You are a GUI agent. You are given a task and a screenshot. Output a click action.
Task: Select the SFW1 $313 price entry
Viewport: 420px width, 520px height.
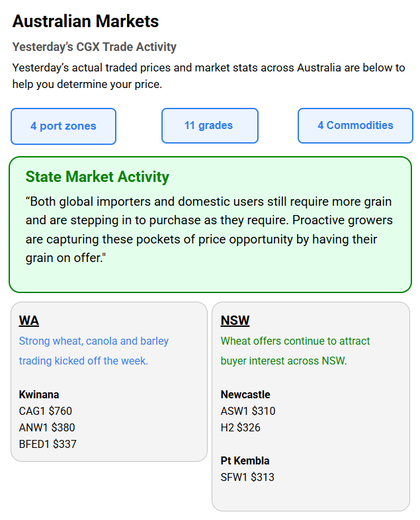(247, 477)
